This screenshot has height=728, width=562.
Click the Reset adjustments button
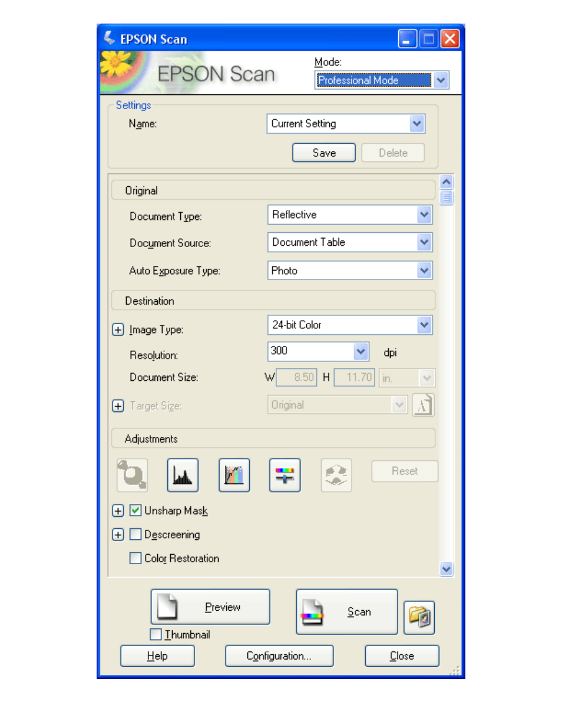(405, 471)
